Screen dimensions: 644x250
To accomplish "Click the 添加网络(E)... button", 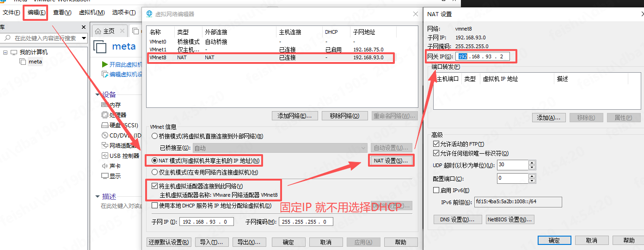I will (x=294, y=116).
